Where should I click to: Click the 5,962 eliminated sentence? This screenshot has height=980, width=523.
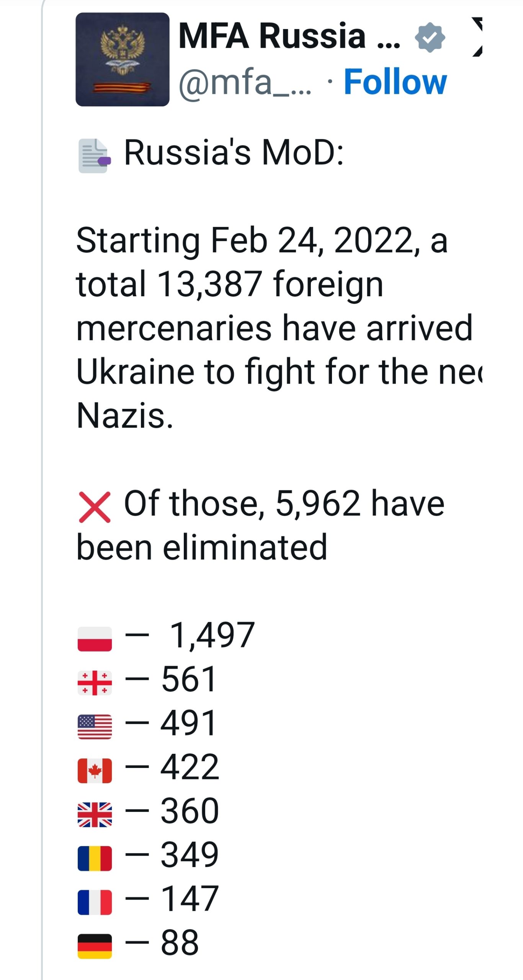pos(260,525)
